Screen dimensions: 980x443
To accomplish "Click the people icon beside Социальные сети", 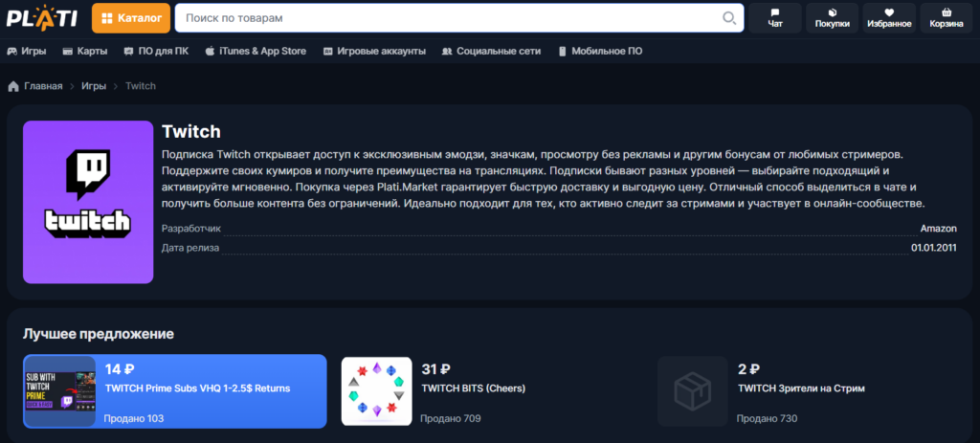I will [447, 52].
